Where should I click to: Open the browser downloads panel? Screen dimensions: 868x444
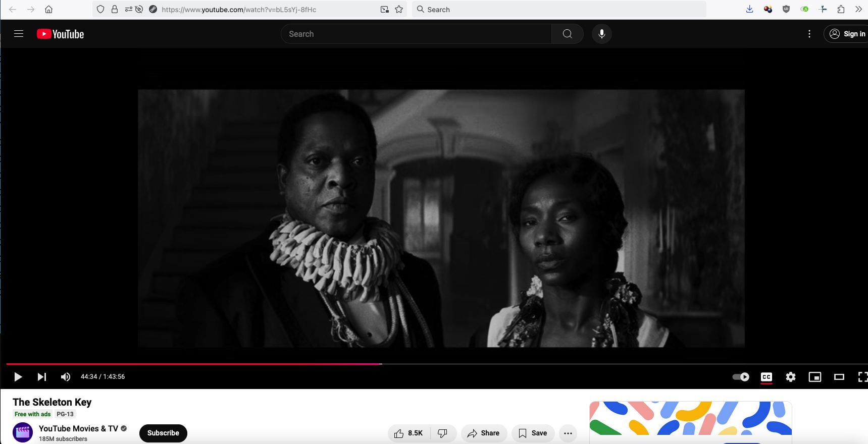pos(750,10)
